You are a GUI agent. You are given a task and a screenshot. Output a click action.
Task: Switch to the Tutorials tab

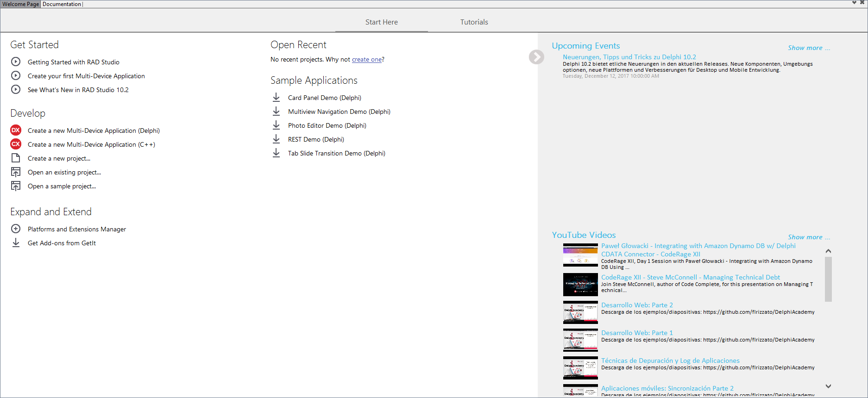coord(474,22)
